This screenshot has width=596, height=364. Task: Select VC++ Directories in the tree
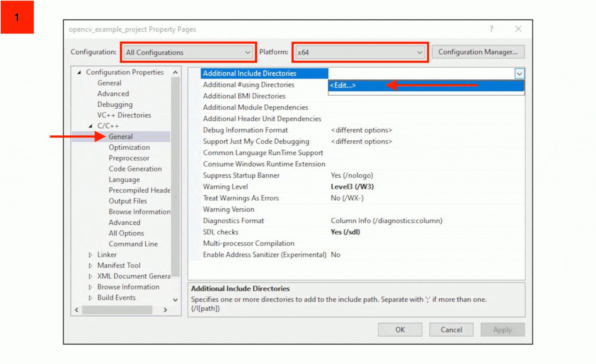(x=124, y=115)
